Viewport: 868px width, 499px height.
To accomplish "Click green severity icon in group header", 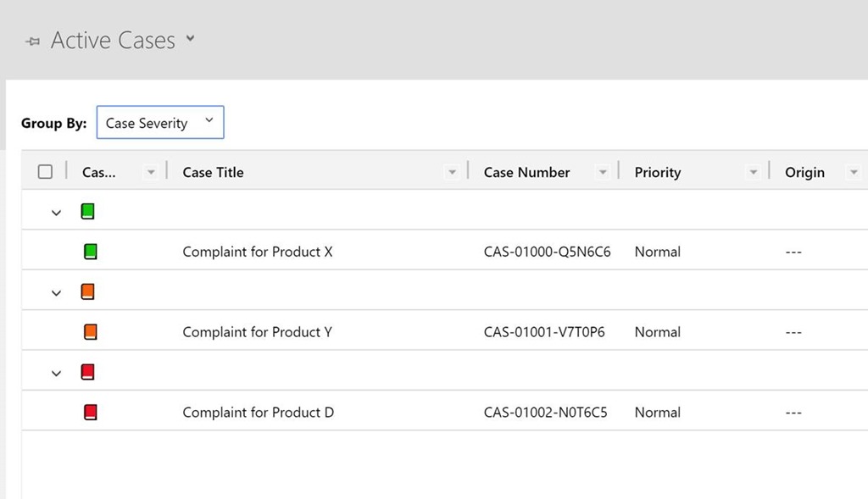I will point(88,212).
